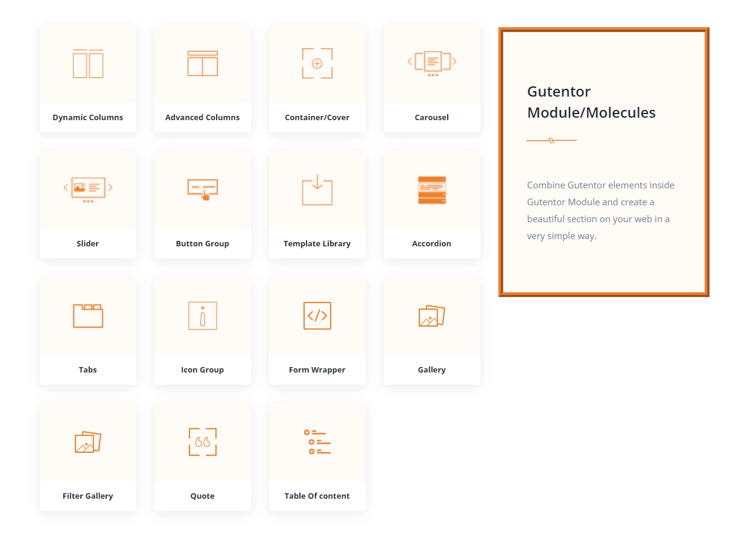This screenshot has height=544, width=756.
Task: Open the Table Of content label
Action: [317, 496]
